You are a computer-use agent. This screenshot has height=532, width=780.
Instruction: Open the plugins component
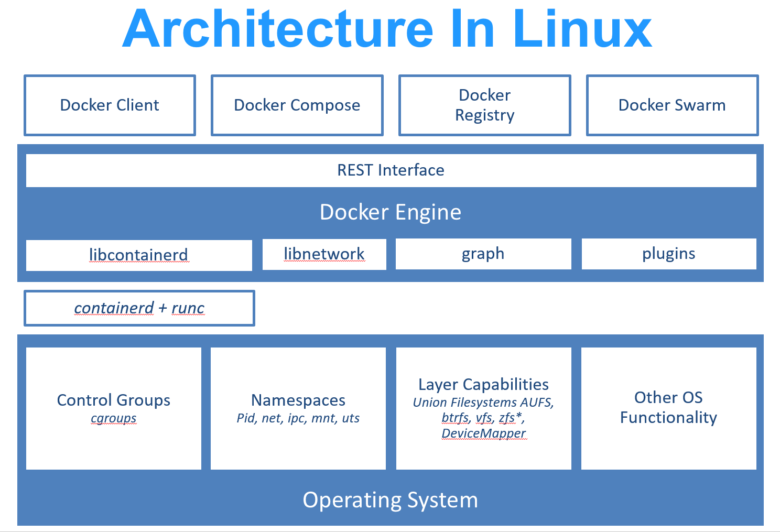coord(668,254)
